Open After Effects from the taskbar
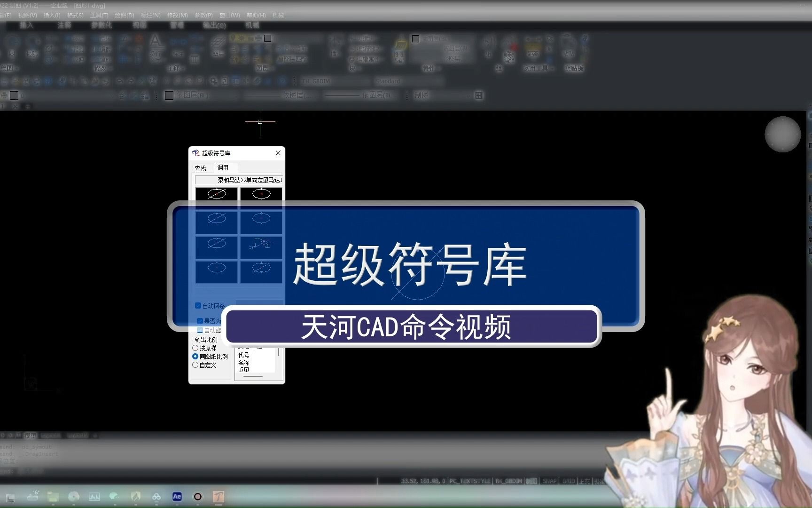812x508 pixels. click(x=177, y=496)
